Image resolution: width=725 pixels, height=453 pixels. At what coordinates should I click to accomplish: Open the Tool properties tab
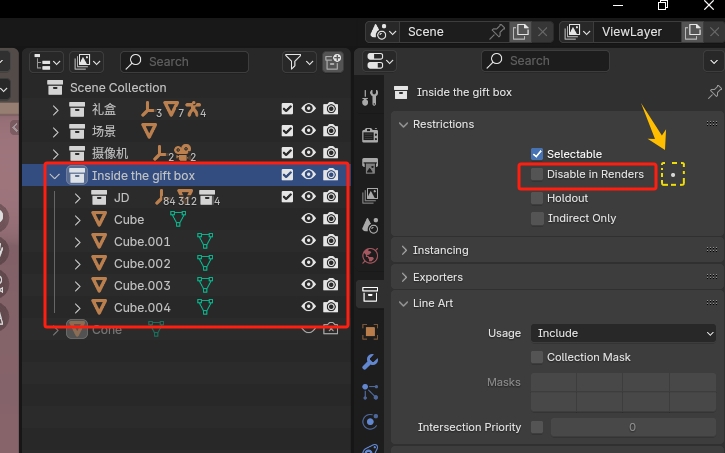pyautogui.click(x=370, y=98)
